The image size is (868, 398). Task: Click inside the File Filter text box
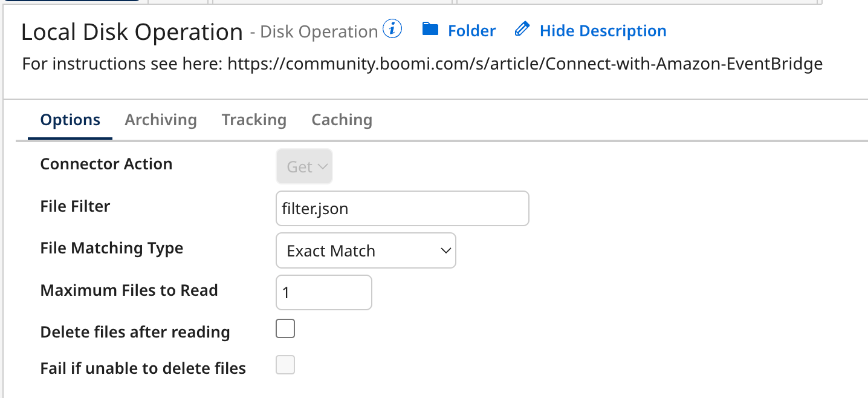coord(402,208)
